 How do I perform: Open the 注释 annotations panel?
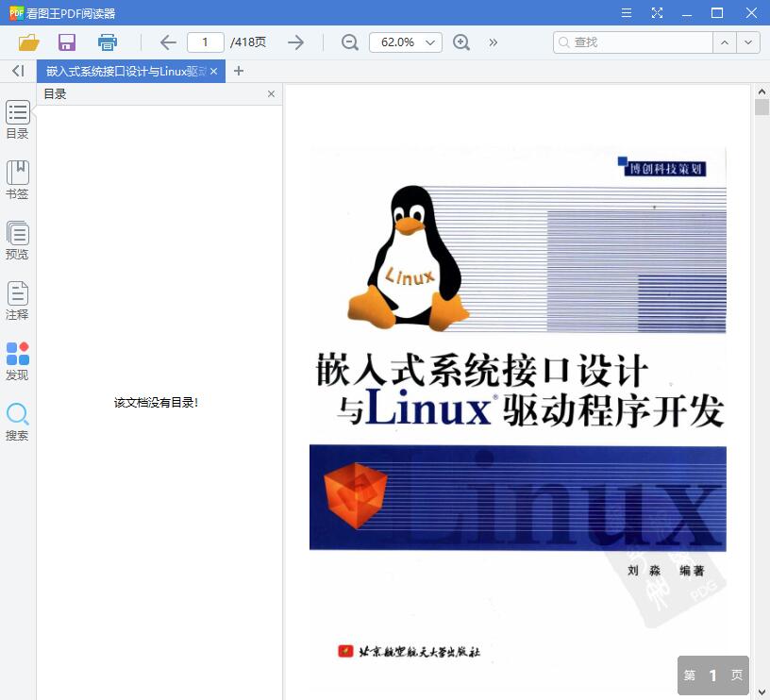[x=18, y=301]
